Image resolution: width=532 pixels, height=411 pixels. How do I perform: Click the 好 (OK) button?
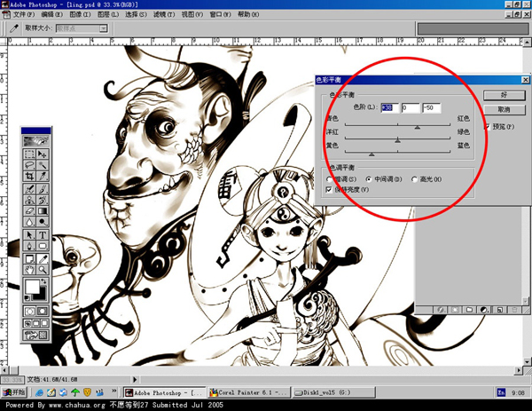tap(505, 95)
